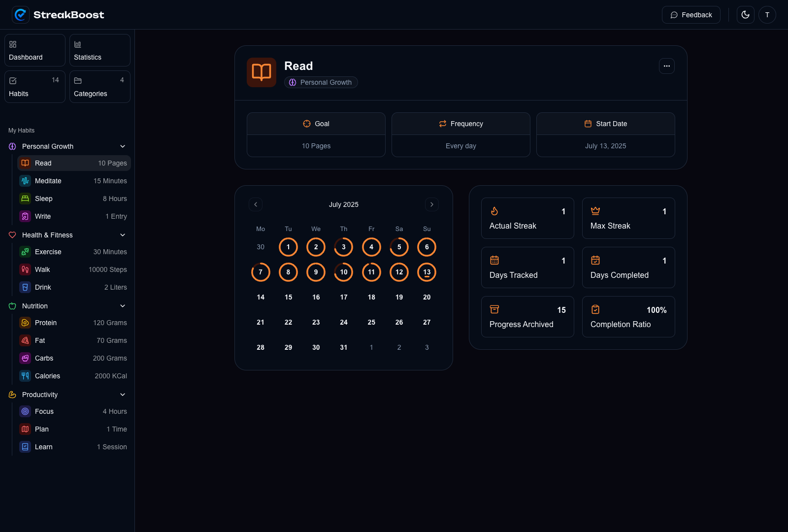The image size is (788, 532).
Task: Toggle completion for July 13 in calendar
Action: click(427, 272)
